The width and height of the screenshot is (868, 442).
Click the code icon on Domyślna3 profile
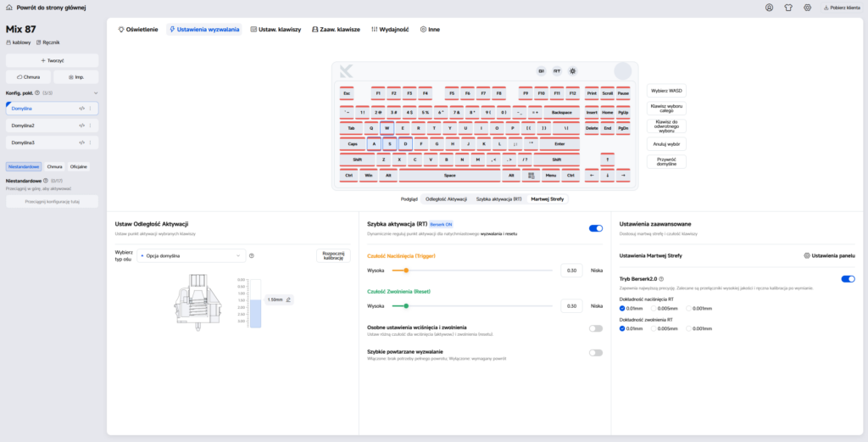tap(82, 143)
